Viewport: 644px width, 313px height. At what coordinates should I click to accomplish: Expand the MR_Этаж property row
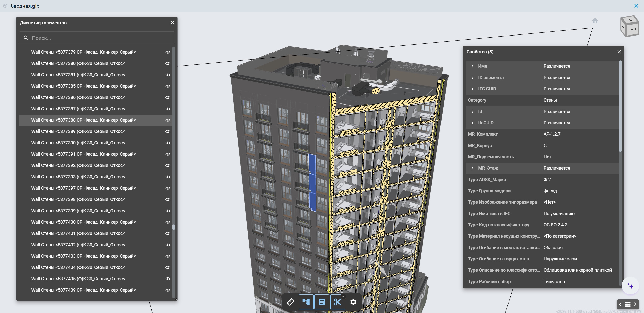coord(472,168)
